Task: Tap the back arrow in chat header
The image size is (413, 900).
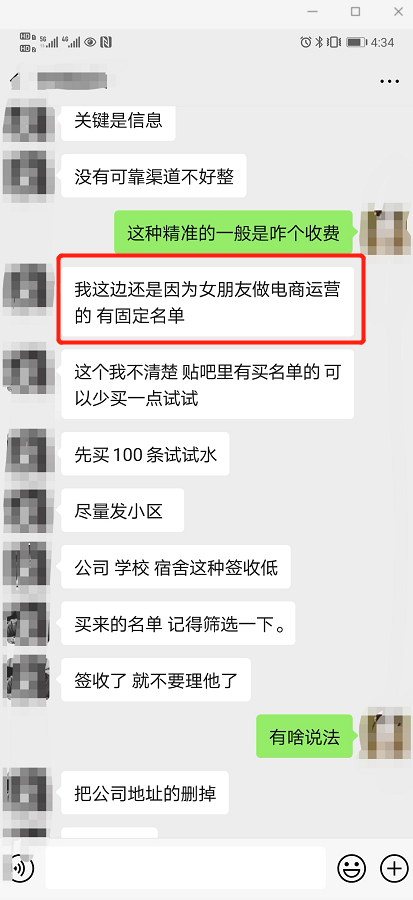Action: coord(14,81)
